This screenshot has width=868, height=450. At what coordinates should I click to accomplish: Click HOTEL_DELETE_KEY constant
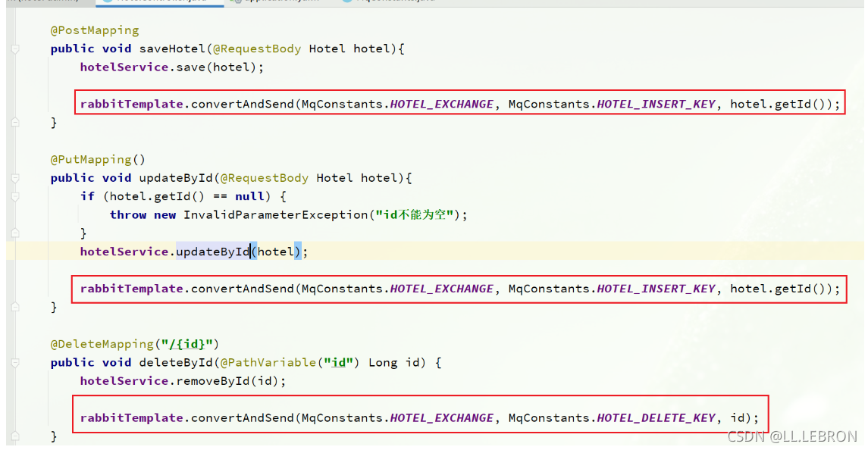click(656, 418)
